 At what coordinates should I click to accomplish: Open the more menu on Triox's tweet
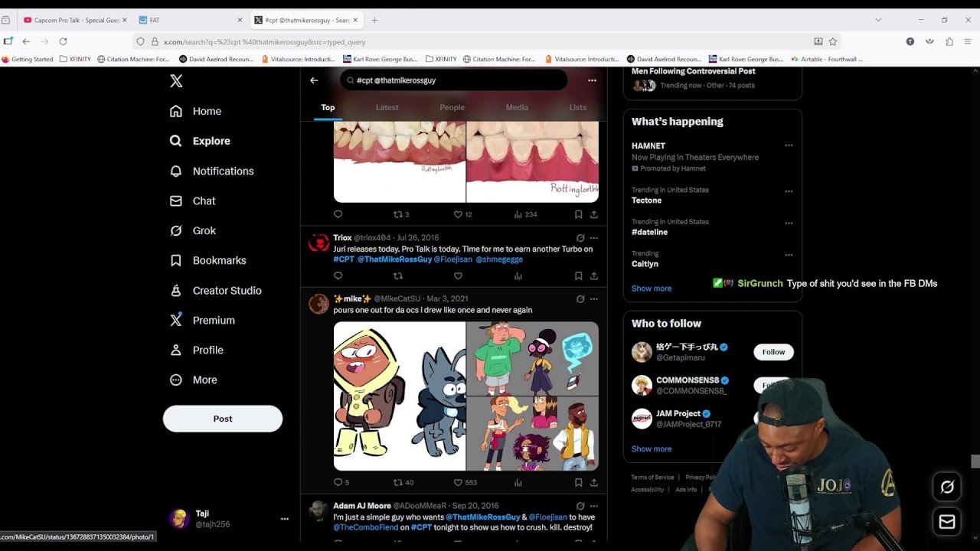pos(594,238)
